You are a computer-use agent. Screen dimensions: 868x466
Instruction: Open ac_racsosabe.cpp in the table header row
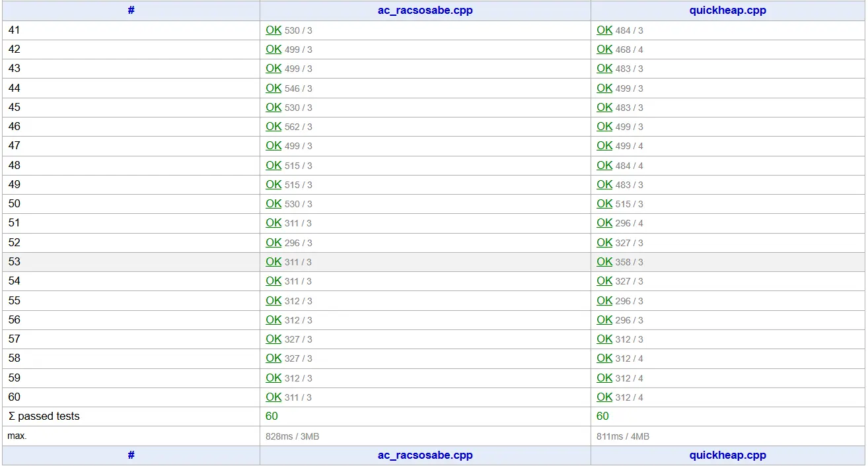[x=425, y=10]
